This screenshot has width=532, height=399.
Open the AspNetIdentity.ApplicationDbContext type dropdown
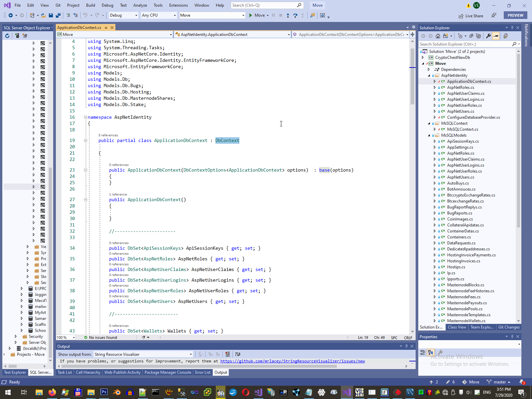[232, 35]
